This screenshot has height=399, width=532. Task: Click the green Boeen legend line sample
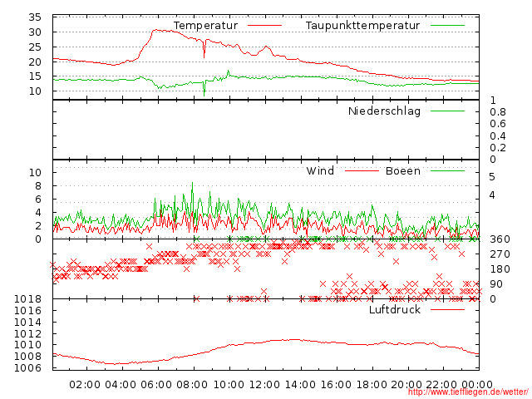click(447, 170)
